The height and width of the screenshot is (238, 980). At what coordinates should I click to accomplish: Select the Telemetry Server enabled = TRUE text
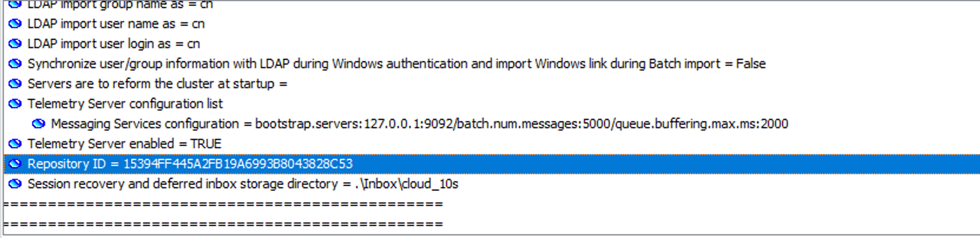pos(124,144)
